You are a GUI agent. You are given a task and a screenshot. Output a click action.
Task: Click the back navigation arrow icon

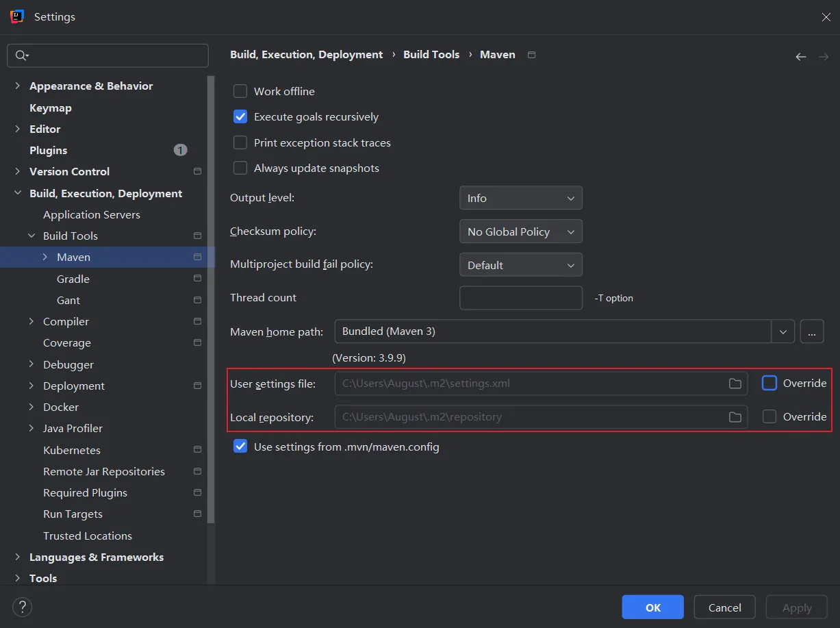pos(800,57)
